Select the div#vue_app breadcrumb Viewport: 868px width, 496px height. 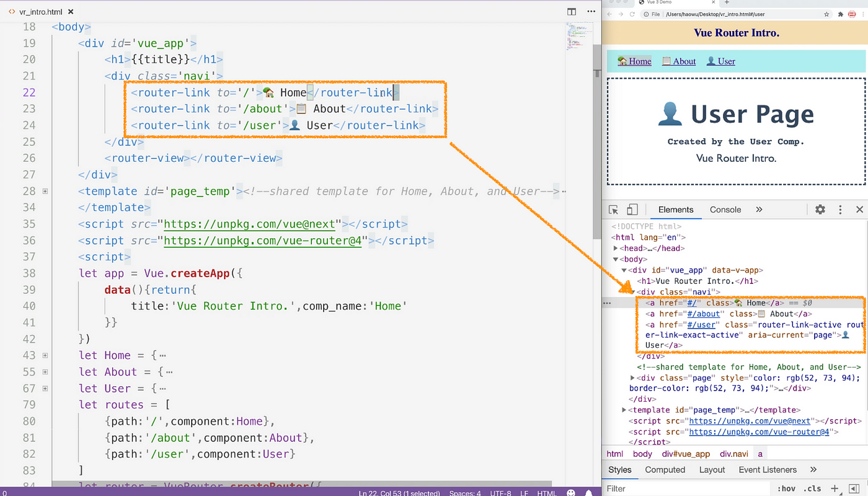pyautogui.click(x=686, y=454)
